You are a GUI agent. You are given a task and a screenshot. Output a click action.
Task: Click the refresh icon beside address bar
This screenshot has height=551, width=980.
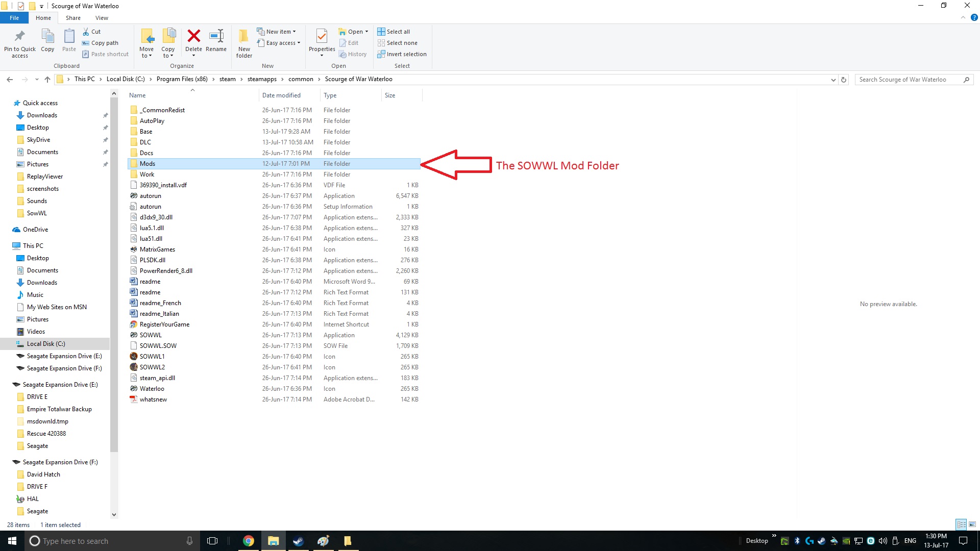click(844, 80)
